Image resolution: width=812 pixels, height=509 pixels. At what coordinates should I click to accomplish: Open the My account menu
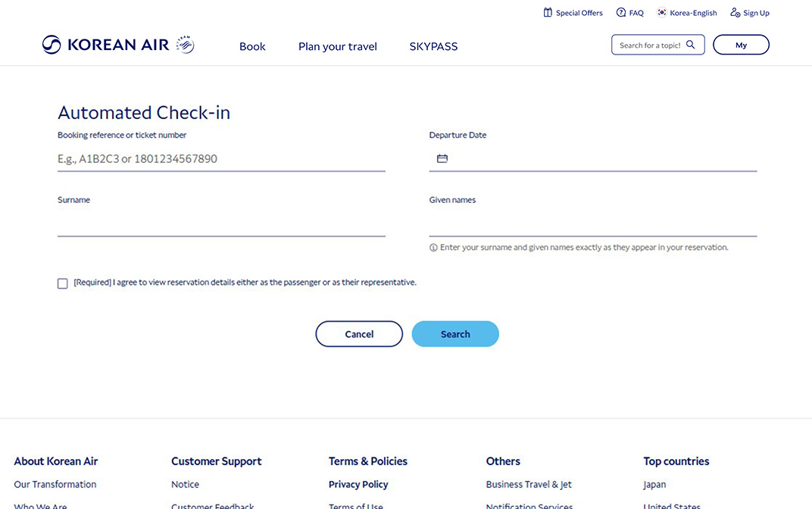click(741, 45)
